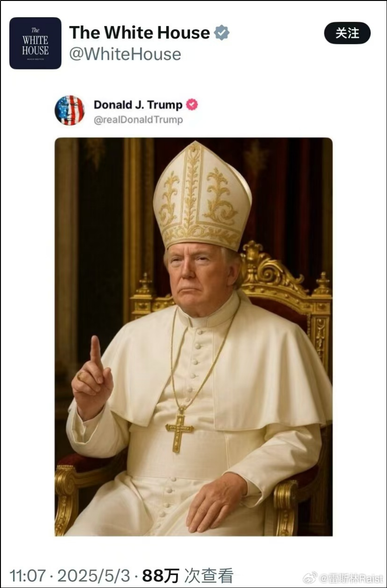Screen dimensions: 387x588
Task: Visit the @realDonaldTrump handle
Action: click(138, 120)
